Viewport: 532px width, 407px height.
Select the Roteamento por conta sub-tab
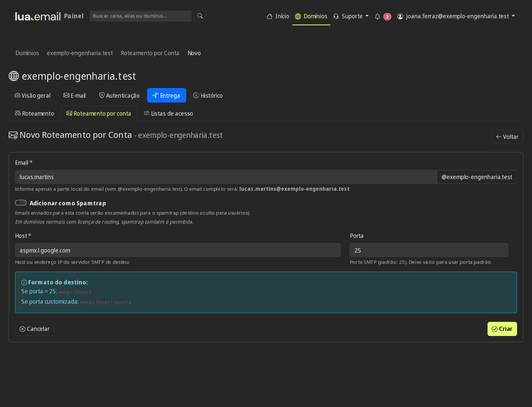[x=99, y=113]
